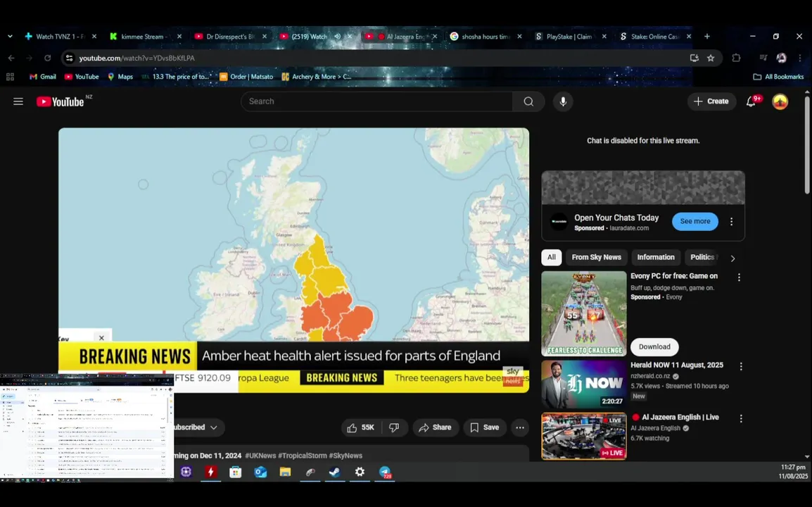
Task: Open Herald NOW 11 August thumbnail
Action: click(x=583, y=384)
